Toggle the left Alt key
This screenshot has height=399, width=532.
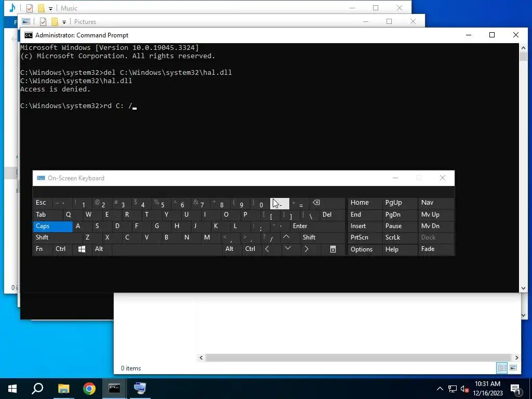pyautogui.click(x=101, y=249)
